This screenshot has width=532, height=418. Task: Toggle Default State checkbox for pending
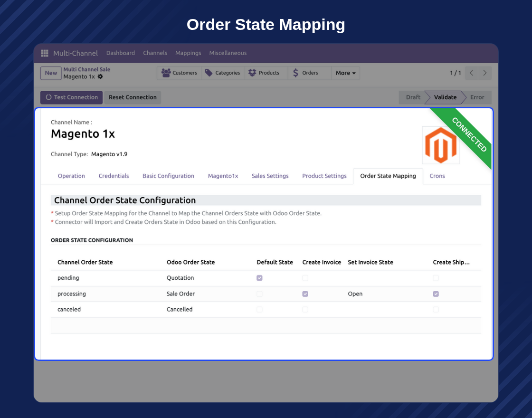coord(259,278)
